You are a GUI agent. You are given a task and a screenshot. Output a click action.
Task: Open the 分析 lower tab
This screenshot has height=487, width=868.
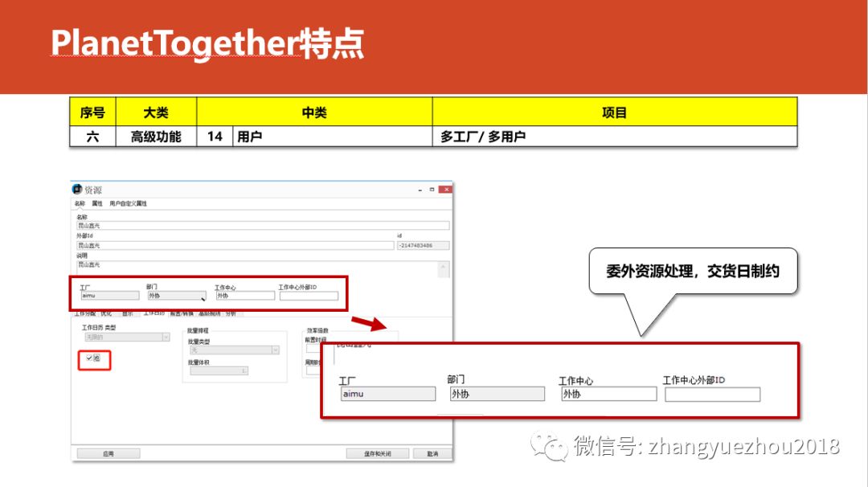point(231,313)
